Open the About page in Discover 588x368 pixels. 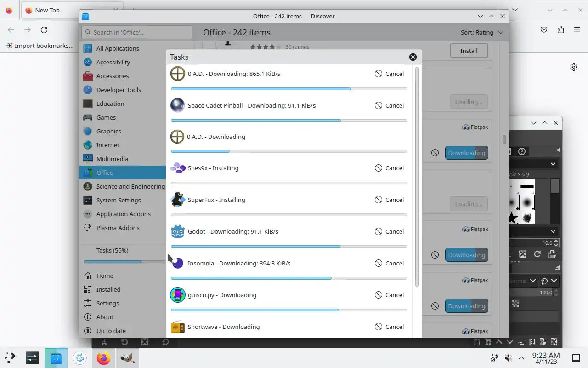(x=123, y=317)
